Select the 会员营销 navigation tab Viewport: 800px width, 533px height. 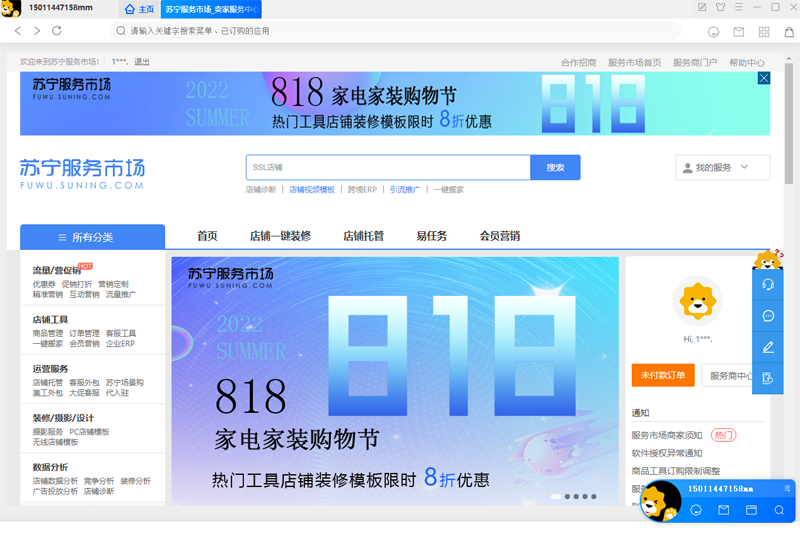(x=499, y=236)
